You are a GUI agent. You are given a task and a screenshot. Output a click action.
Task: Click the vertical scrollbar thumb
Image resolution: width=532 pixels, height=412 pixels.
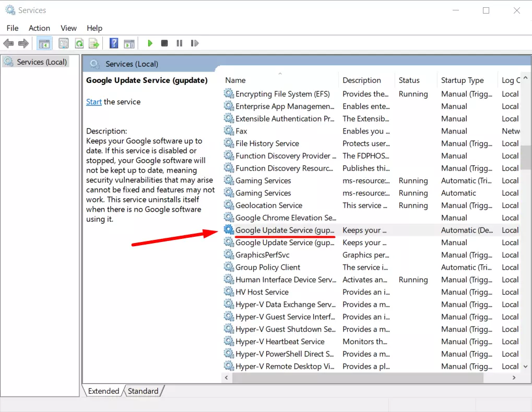526,157
